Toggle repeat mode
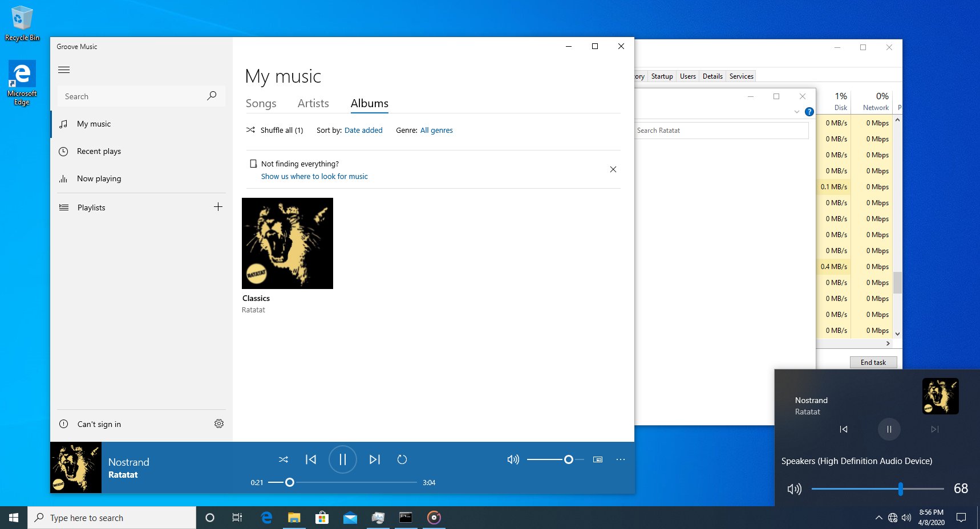This screenshot has height=529, width=980. tap(403, 459)
